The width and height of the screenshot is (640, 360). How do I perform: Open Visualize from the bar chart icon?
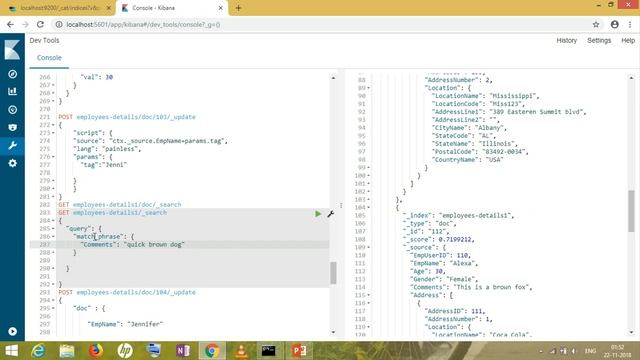click(12, 91)
